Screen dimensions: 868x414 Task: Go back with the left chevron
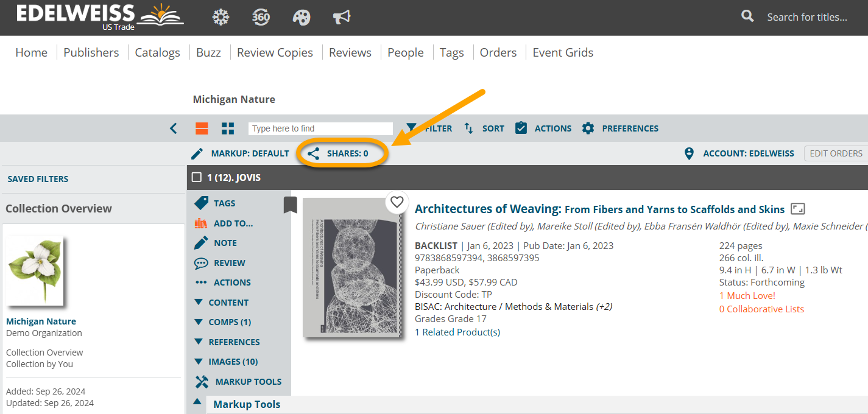coord(174,128)
